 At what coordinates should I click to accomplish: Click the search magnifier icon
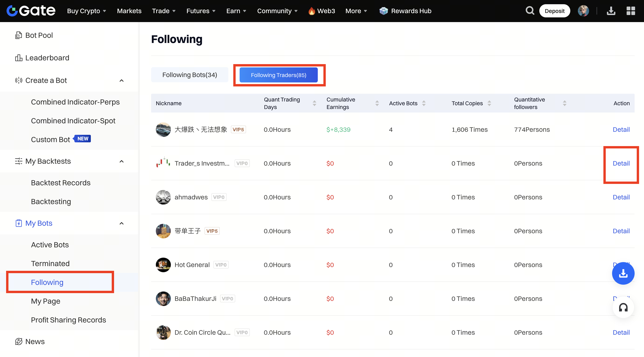pyautogui.click(x=529, y=11)
